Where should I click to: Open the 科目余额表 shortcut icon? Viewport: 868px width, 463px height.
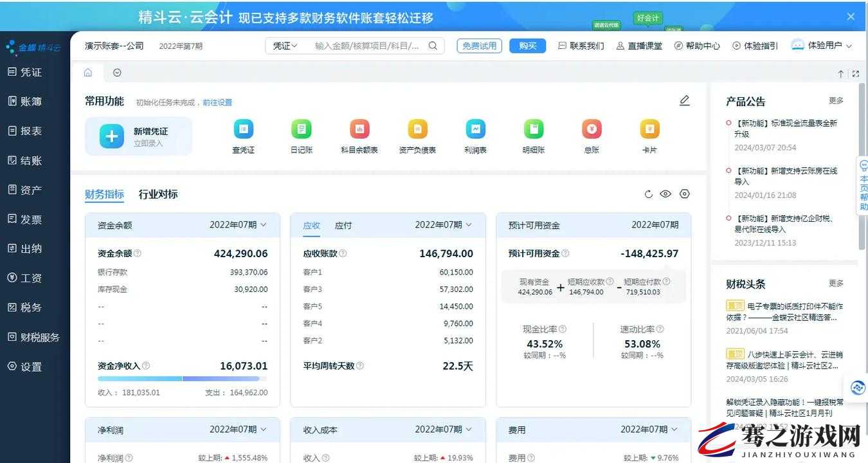359,129
